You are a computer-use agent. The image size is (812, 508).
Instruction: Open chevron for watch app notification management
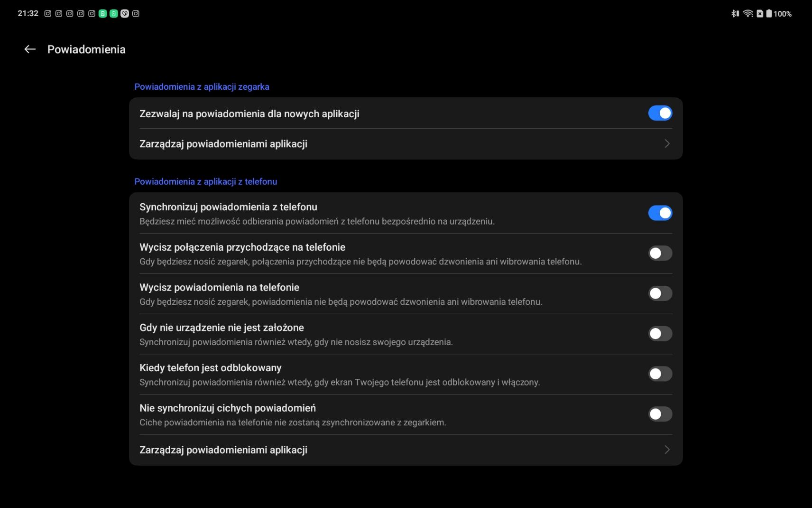pyautogui.click(x=667, y=143)
